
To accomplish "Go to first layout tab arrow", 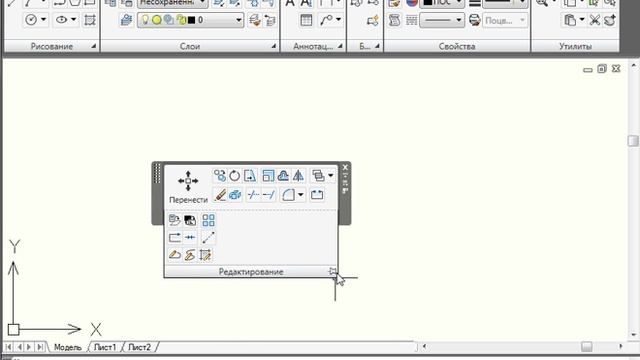I will tap(8, 347).
